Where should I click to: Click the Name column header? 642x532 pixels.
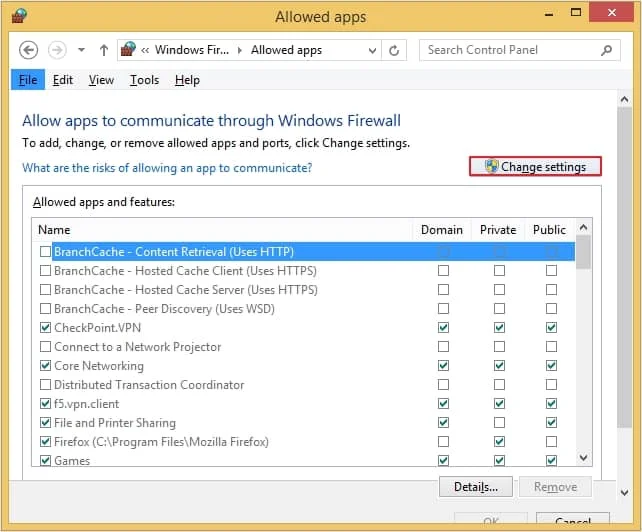(x=222, y=230)
